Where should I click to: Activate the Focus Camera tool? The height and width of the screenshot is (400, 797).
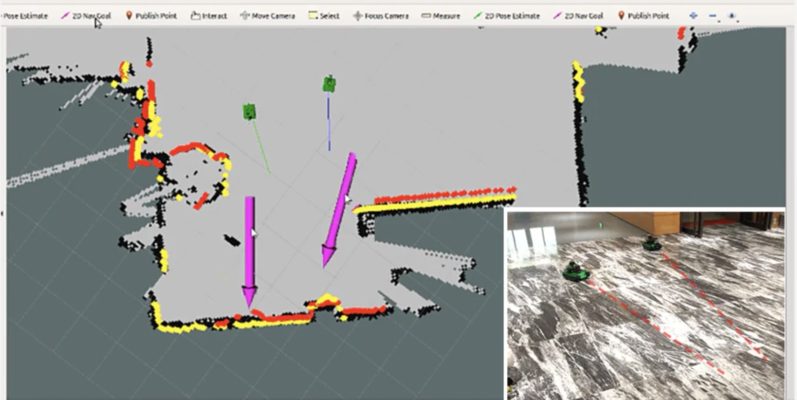pos(381,16)
